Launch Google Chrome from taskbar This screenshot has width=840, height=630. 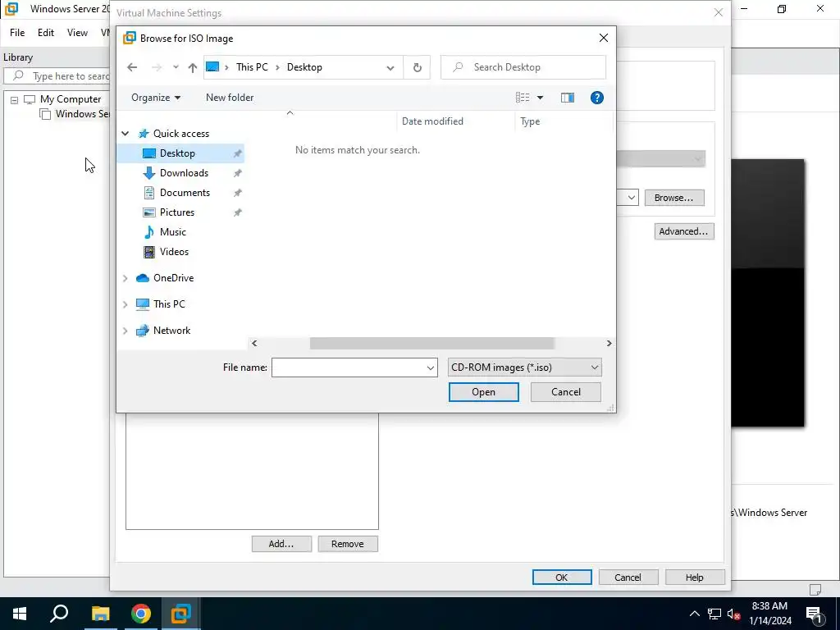click(141, 614)
